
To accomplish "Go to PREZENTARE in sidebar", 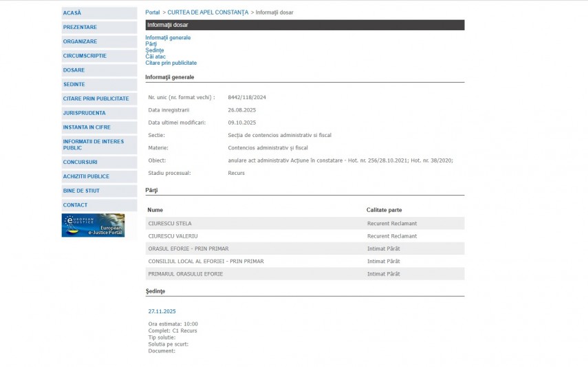I will [80, 28].
